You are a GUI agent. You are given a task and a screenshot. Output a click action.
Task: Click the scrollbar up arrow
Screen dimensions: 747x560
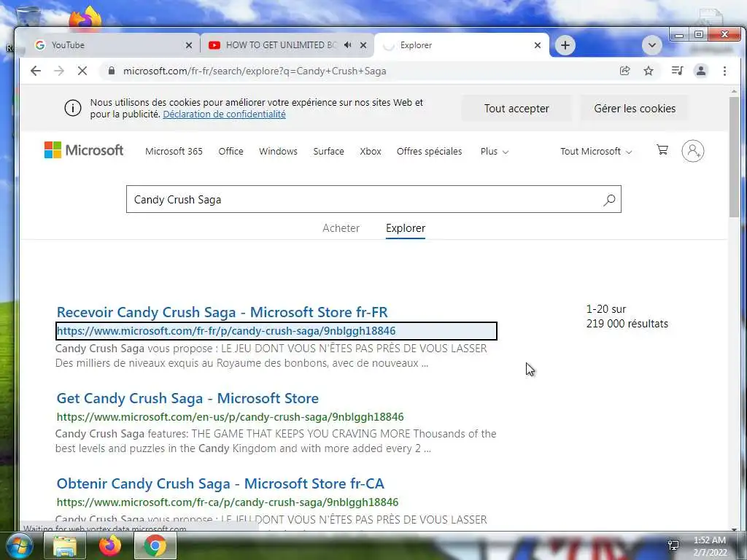point(734,90)
